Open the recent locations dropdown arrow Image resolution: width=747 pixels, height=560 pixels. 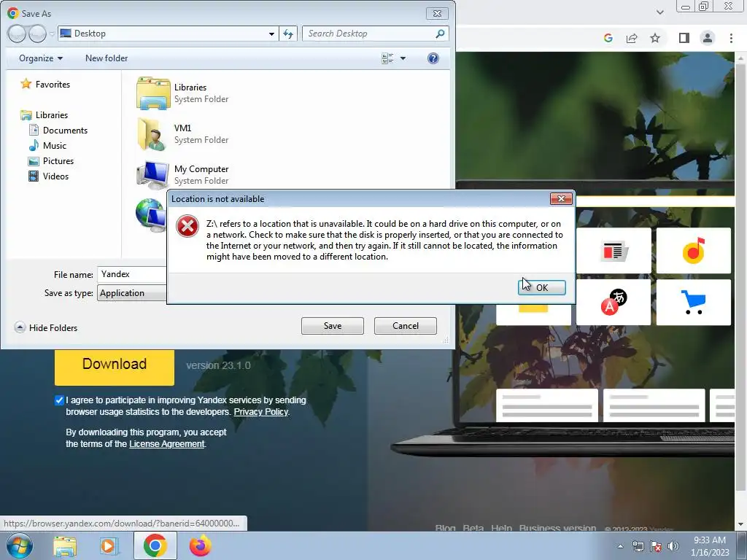[52, 34]
